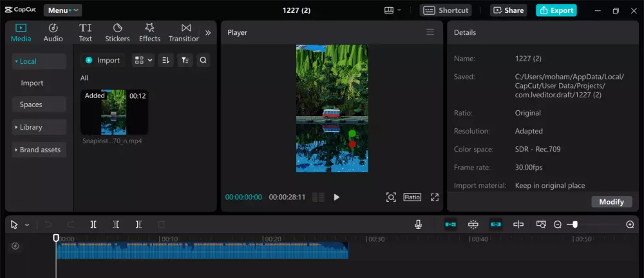Switch to the Effects tab
Screen dimensions: 644x278
point(149,33)
